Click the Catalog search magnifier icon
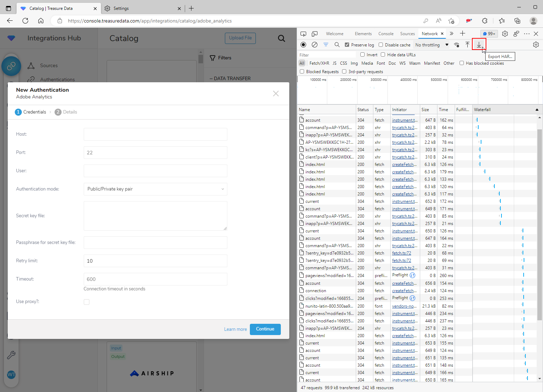Screen dimensions: 543x392 pyautogui.click(x=282, y=38)
